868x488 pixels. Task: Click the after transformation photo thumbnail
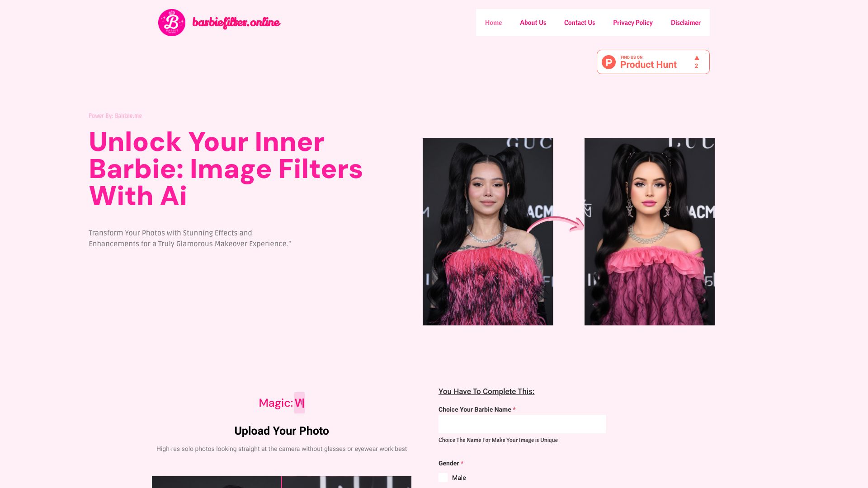pos(649,231)
